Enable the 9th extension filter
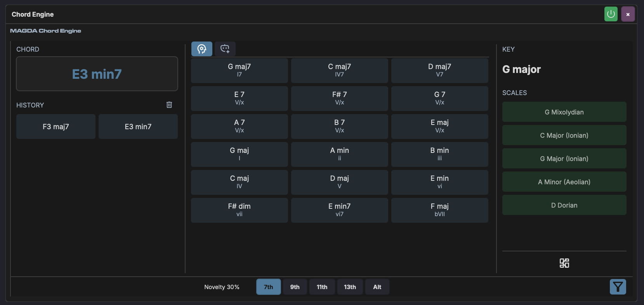Screen dimensions: 644x305 pyautogui.click(x=295, y=287)
